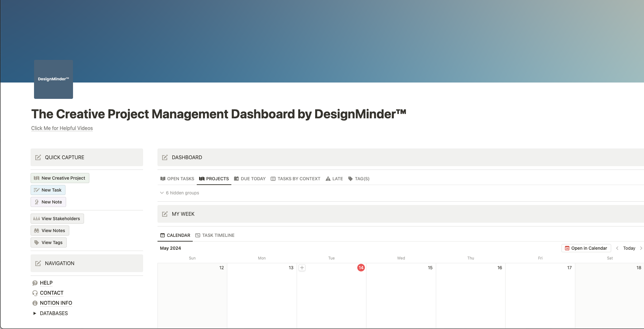Click the question mark icon beside HELP
This screenshot has width=644, height=329.
point(35,283)
